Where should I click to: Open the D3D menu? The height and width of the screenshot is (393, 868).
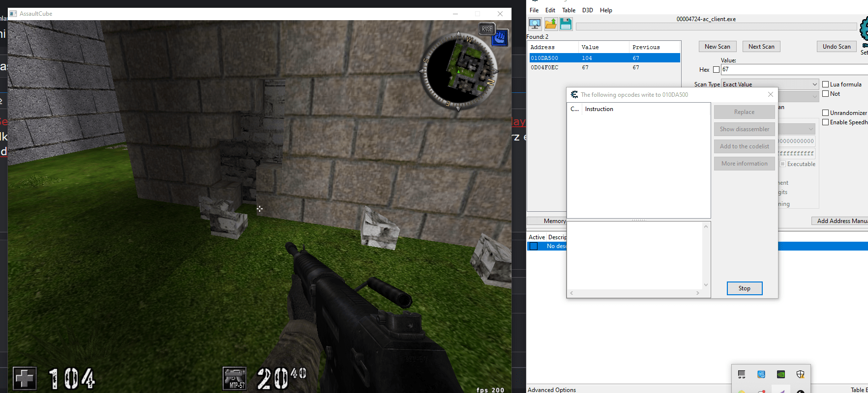(588, 10)
